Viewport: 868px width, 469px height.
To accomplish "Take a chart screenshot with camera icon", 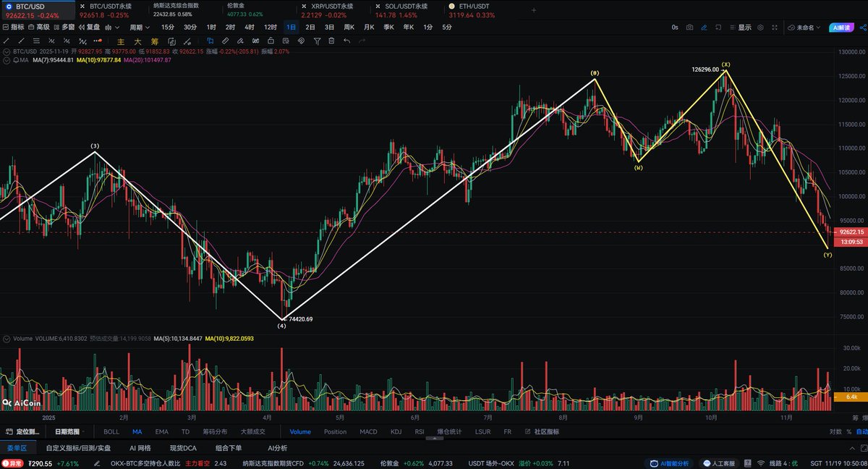I will click(x=690, y=27).
